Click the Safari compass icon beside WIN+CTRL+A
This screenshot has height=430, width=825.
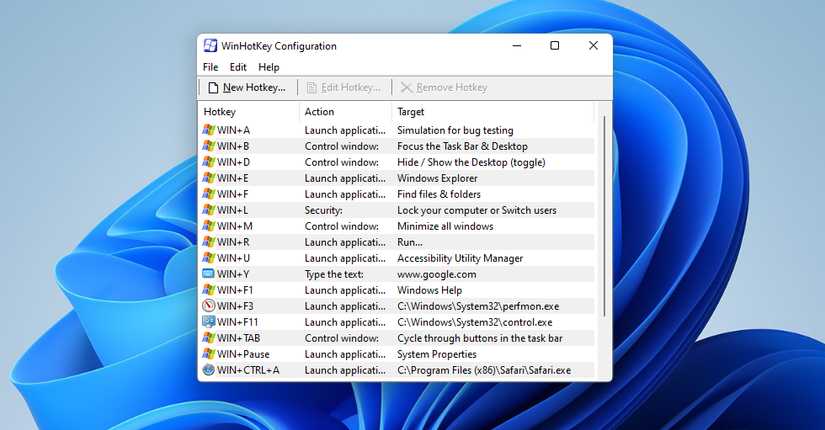click(x=208, y=370)
